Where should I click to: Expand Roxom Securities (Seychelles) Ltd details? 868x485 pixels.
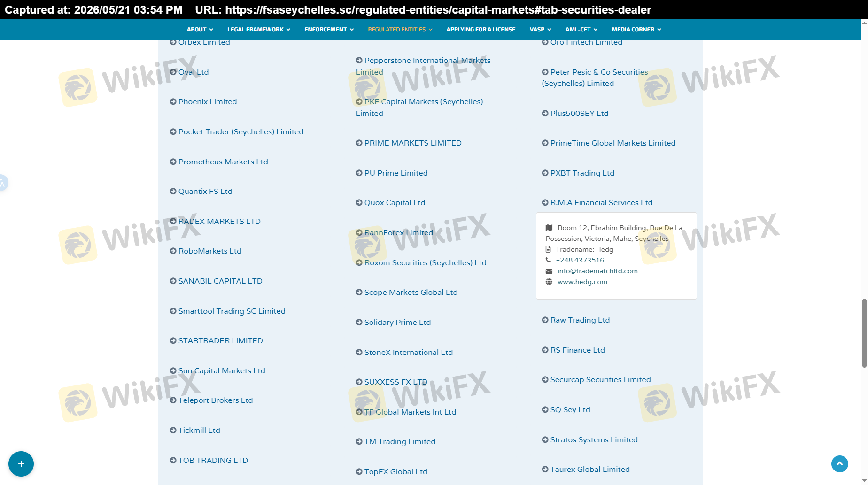click(426, 262)
